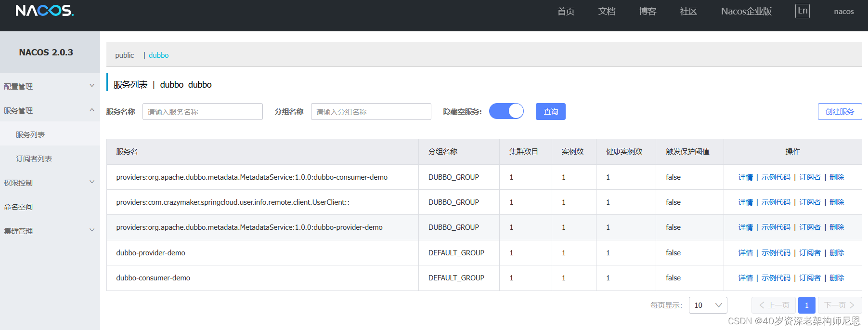Open 订阅者列表 in the sidebar
Image resolution: width=868 pixels, height=330 pixels.
[x=34, y=158]
